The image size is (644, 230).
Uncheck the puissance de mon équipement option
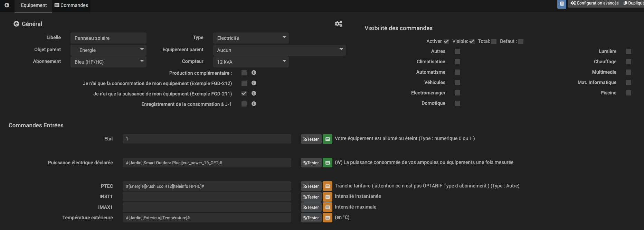[x=244, y=93]
